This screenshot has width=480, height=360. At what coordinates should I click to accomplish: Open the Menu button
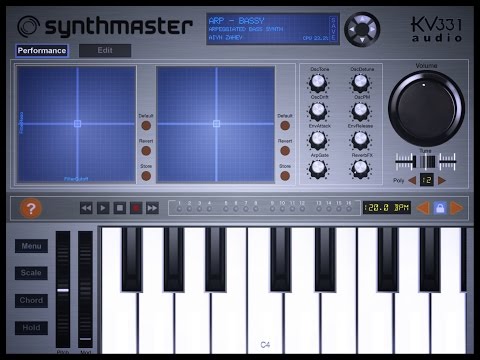[31, 246]
